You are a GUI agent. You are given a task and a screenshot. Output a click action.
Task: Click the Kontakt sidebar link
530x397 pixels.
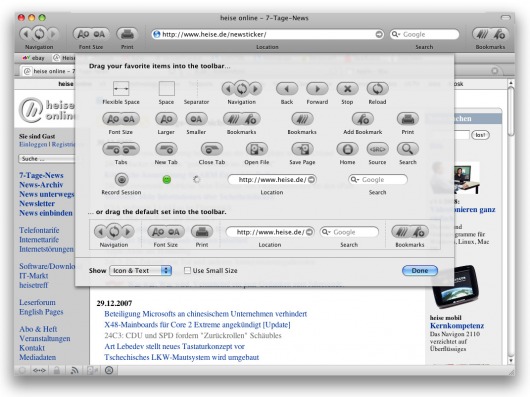pos(32,348)
